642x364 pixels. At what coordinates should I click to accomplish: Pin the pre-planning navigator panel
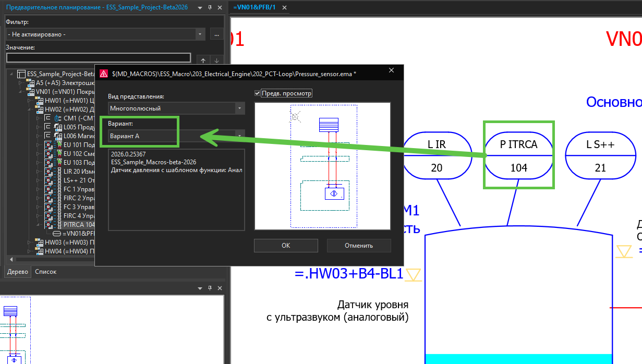[x=210, y=7]
